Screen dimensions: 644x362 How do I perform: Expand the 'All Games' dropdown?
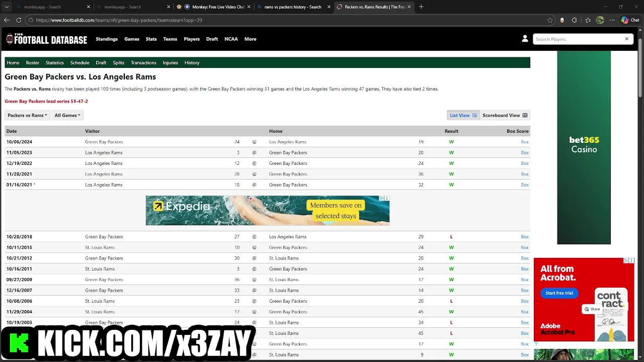point(67,115)
